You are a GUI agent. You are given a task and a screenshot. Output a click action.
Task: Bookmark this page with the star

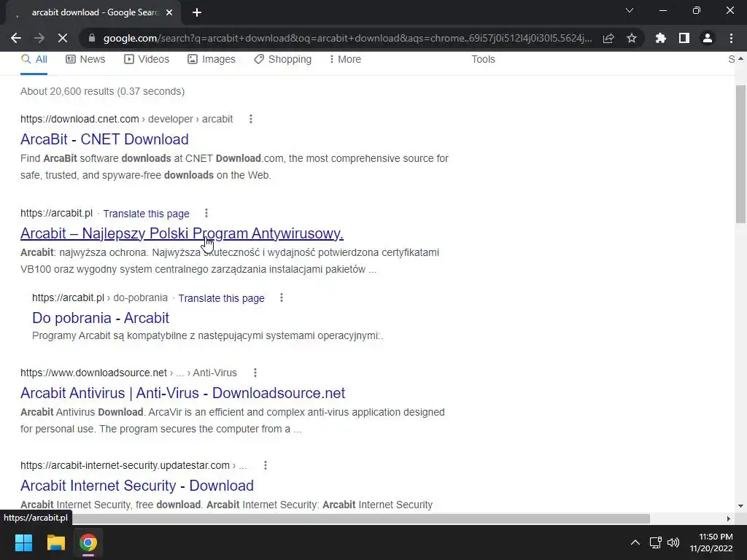(632, 38)
